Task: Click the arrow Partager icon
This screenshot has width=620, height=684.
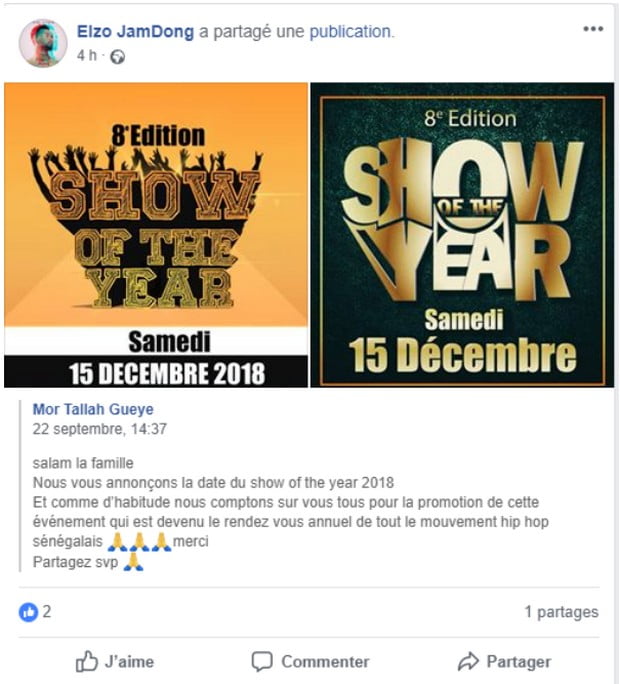Action: click(468, 661)
